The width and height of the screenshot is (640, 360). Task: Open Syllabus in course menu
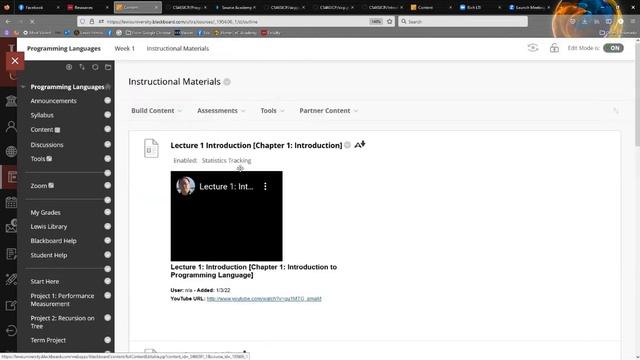pyautogui.click(x=42, y=115)
